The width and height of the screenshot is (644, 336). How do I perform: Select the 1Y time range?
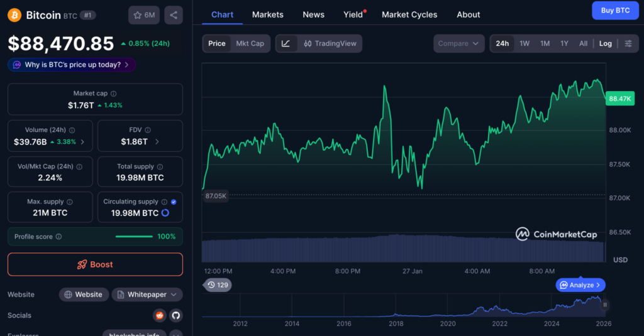pyautogui.click(x=564, y=43)
